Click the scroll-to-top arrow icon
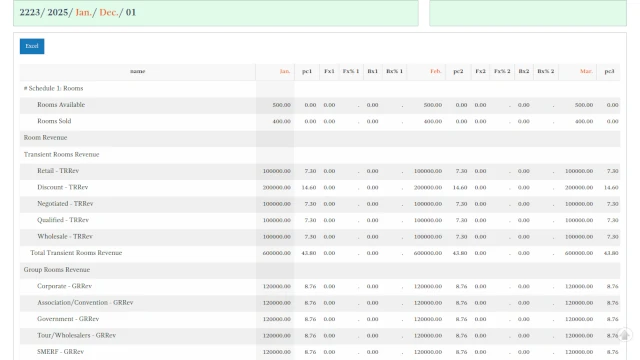Screen dimensions: 640x360 [x=625, y=335]
